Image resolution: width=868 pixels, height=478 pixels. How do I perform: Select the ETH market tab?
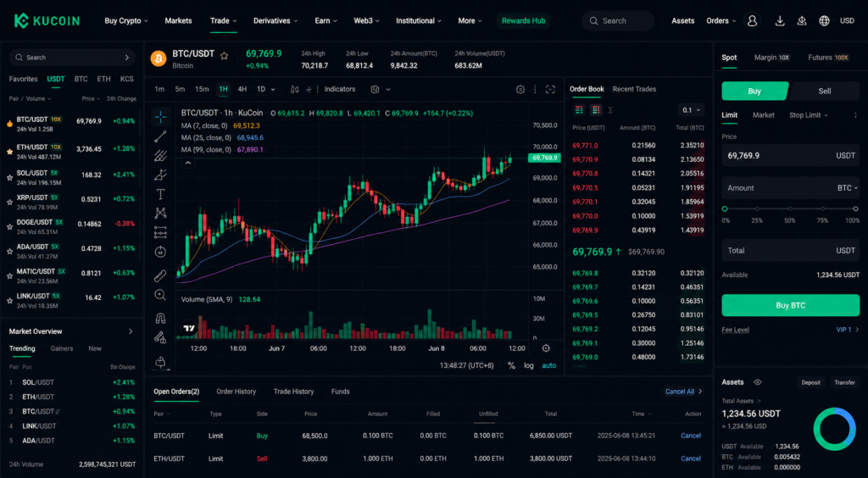[x=104, y=79]
